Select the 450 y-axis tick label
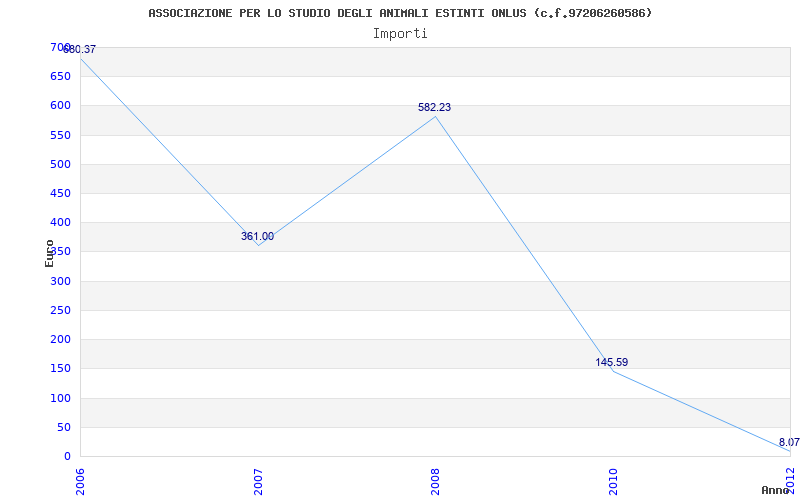Viewport: 800px width, 500px height. 60,193
